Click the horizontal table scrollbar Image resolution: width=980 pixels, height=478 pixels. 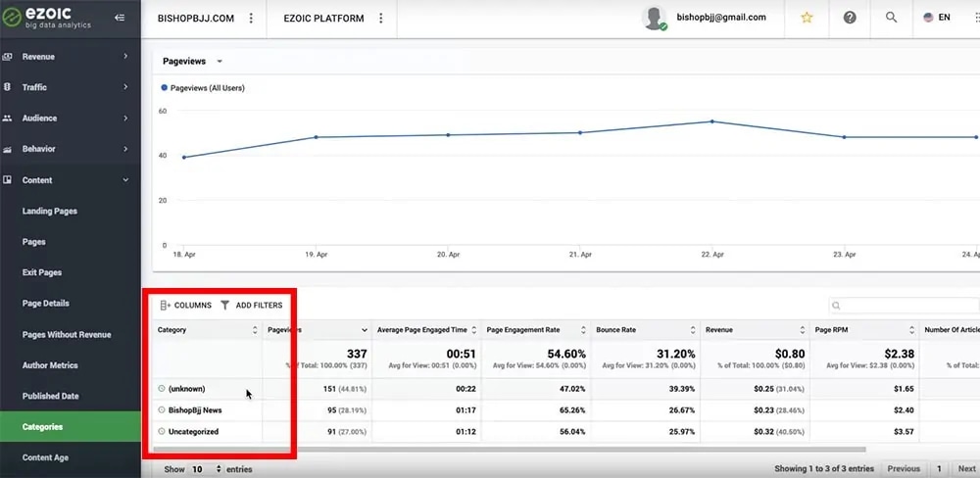point(510,450)
